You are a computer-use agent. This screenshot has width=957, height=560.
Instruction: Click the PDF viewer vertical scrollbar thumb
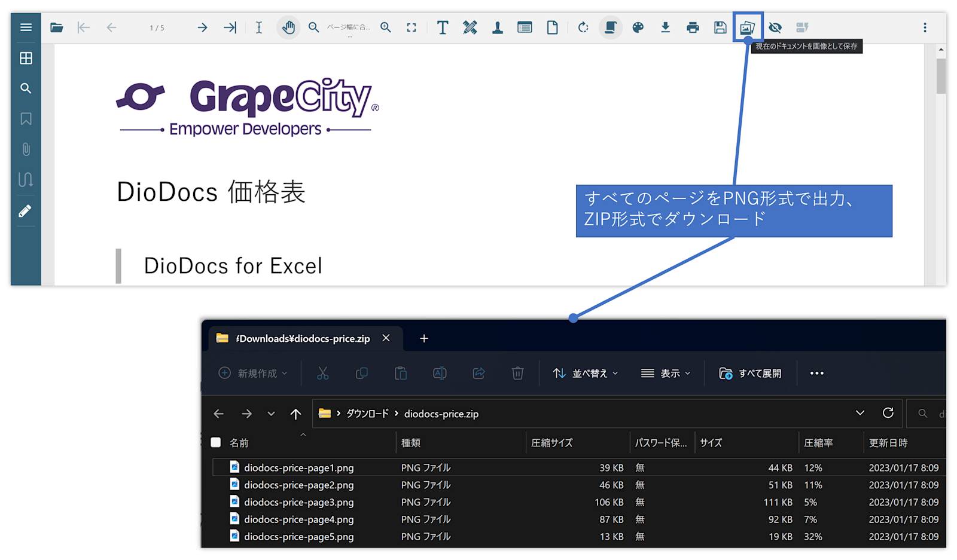(x=941, y=76)
